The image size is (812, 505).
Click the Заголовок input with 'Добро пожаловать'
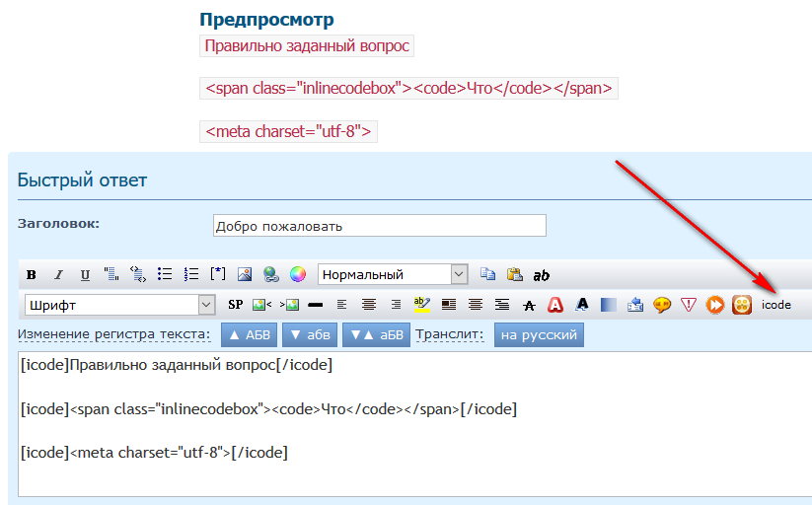click(x=380, y=226)
